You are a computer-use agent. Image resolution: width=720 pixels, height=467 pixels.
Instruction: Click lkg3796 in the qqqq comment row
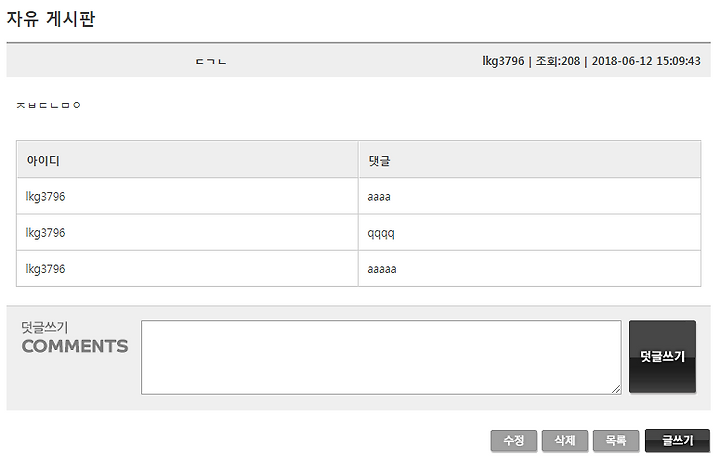(x=45, y=233)
